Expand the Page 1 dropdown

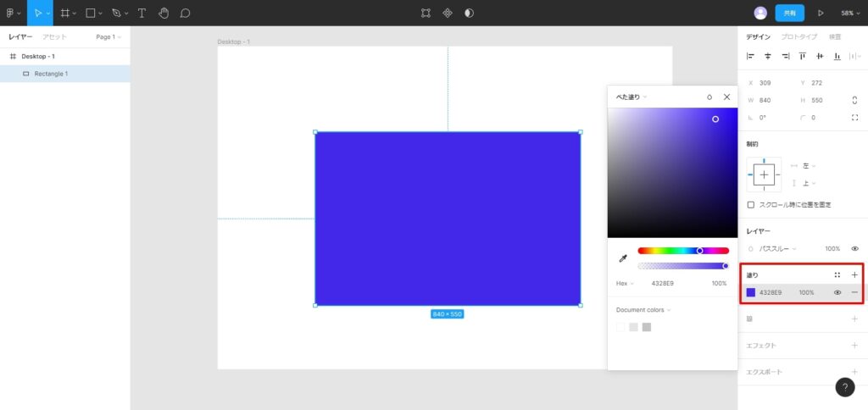pyautogui.click(x=108, y=37)
